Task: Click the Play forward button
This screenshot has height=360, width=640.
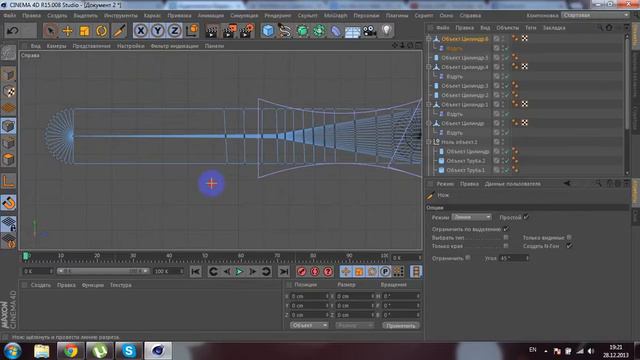Action: coord(239,271)
